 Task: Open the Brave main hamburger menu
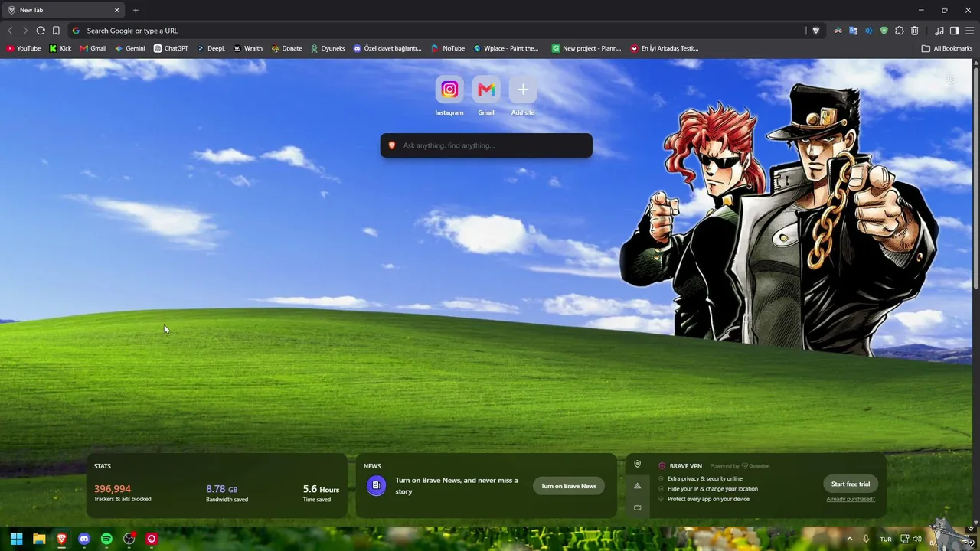coord(970,31)
